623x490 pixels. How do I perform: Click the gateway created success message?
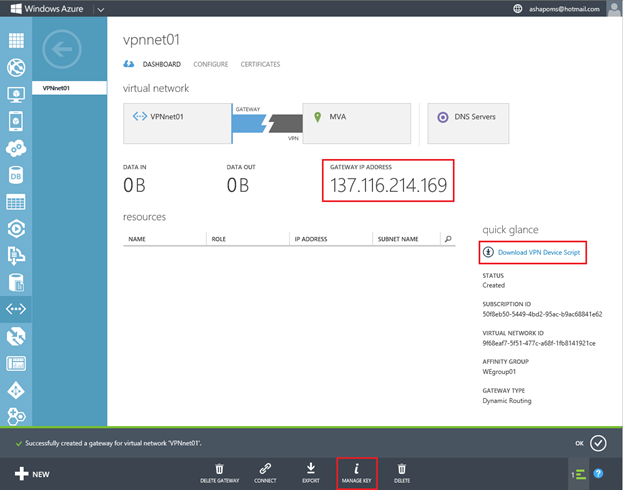click(113, 443)
